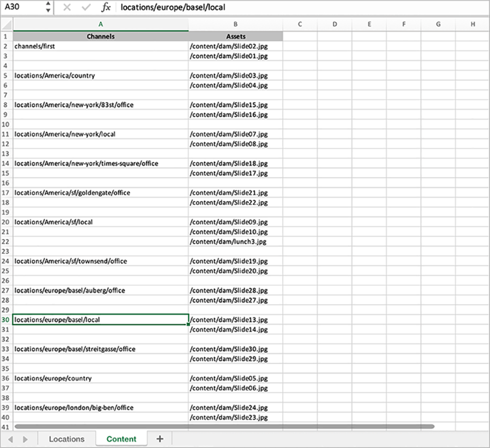Viewport: 490px width, 448px height.
Task: Select column F header
Action: [x=404, y=24]
